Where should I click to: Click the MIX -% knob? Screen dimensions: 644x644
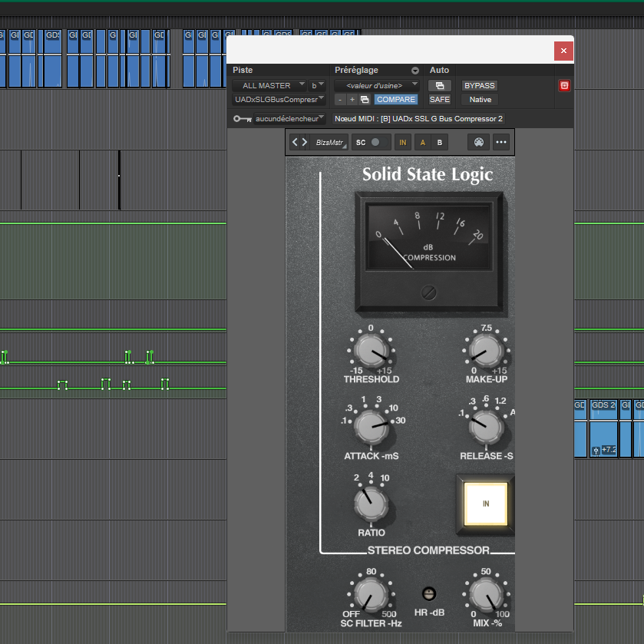tap(487, 594)
